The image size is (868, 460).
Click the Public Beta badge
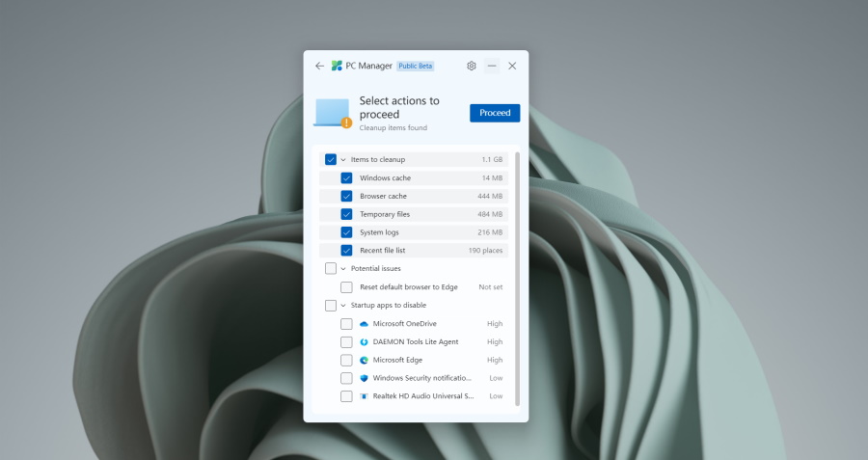[x=416, y=66]
